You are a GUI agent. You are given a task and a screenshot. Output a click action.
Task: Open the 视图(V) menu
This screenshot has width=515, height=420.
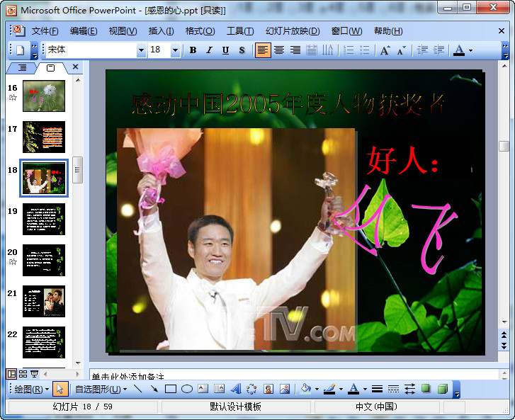(x=123, y=31)
